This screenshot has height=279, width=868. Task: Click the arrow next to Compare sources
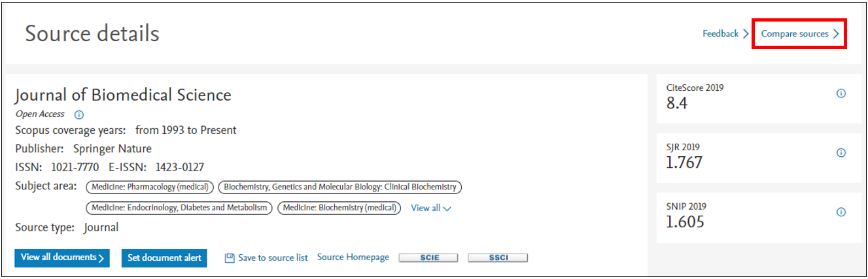coord(836,34)
